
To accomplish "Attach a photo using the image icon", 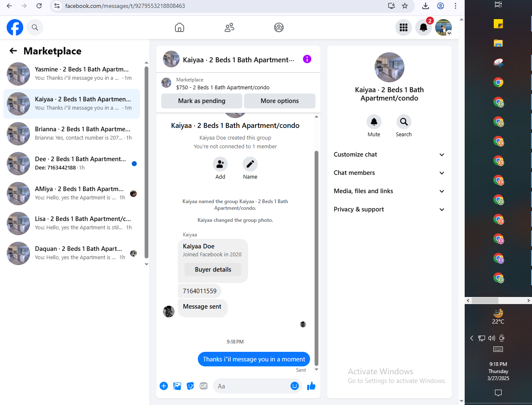I will coord(177,386).
